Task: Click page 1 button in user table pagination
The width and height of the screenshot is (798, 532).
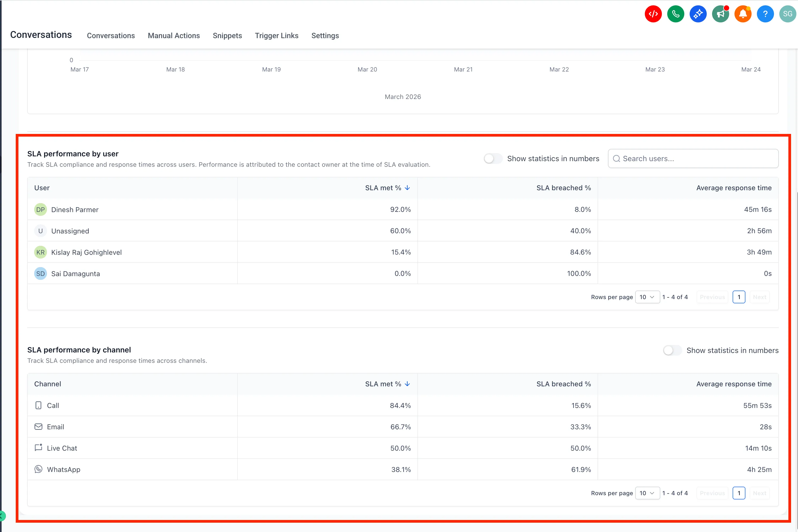Action: pyautogui.click(x=739, y=296)
